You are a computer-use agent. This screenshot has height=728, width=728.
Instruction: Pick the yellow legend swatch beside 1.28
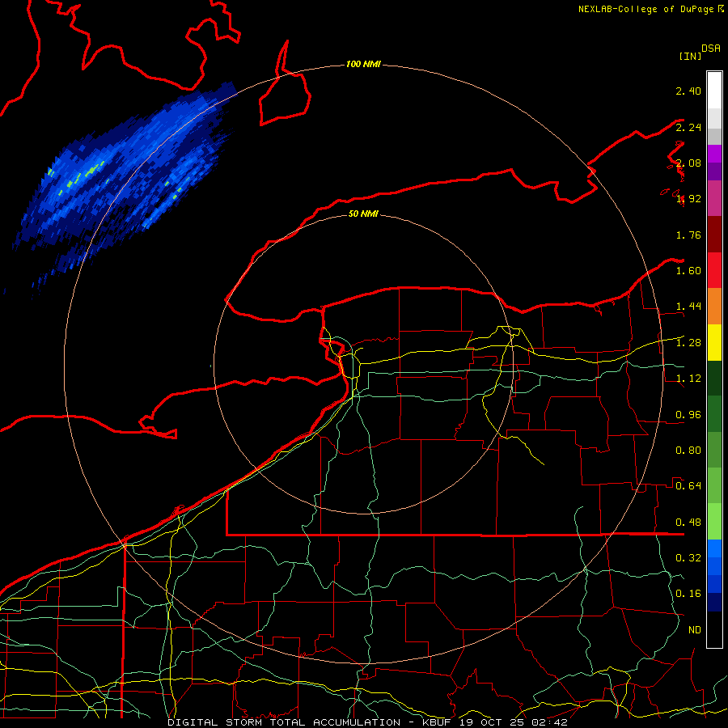pos(714,342)
